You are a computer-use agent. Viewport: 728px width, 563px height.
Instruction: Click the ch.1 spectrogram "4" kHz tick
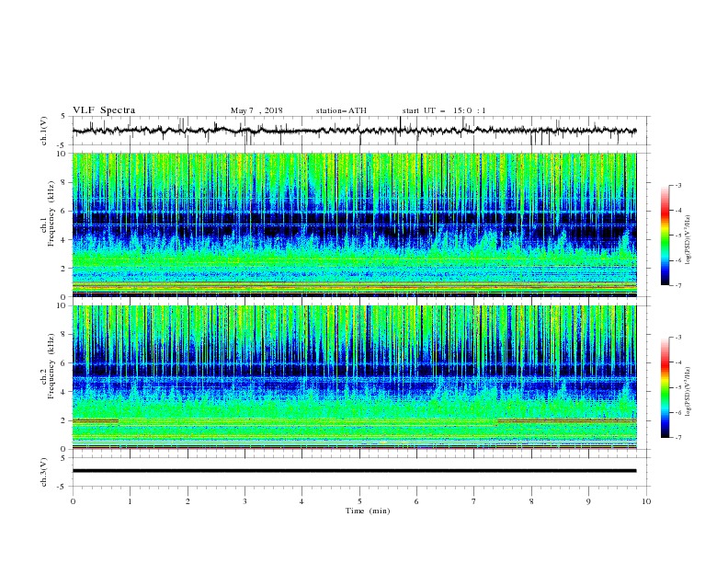[x=64, y=240]
